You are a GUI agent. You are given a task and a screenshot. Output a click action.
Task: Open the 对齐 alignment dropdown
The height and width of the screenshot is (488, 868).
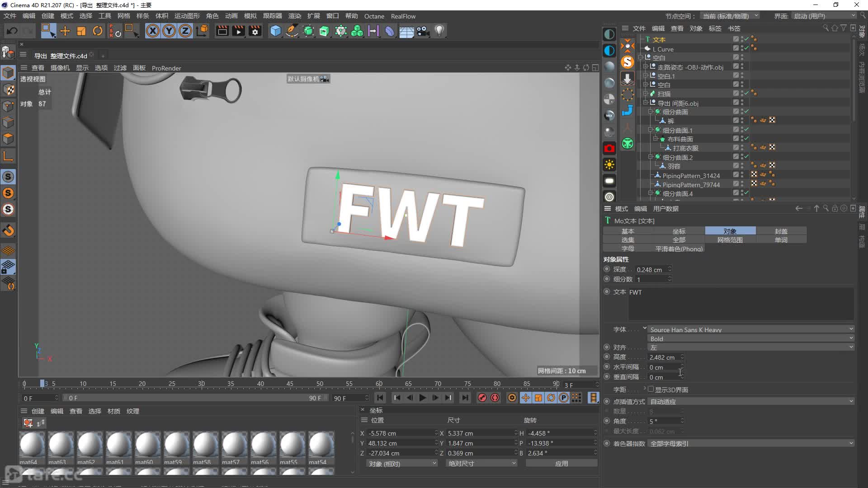click(750, 347)
